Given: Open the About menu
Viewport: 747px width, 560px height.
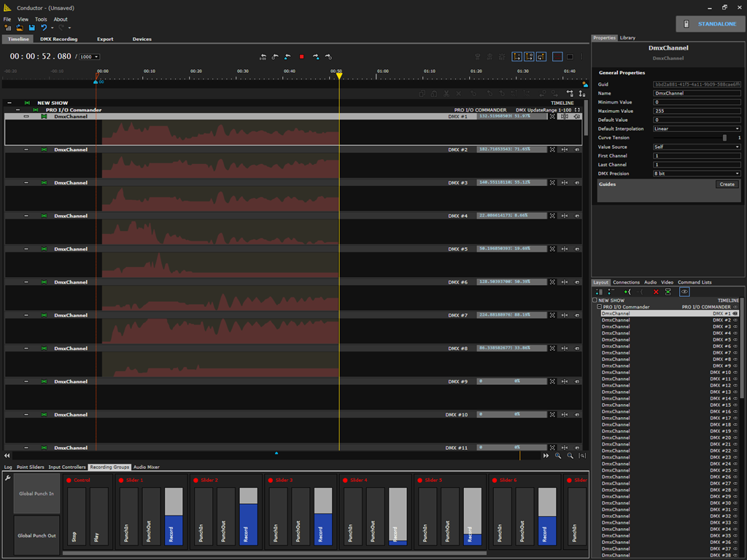Looking at the screenshot, I should (x=61, y=20).
